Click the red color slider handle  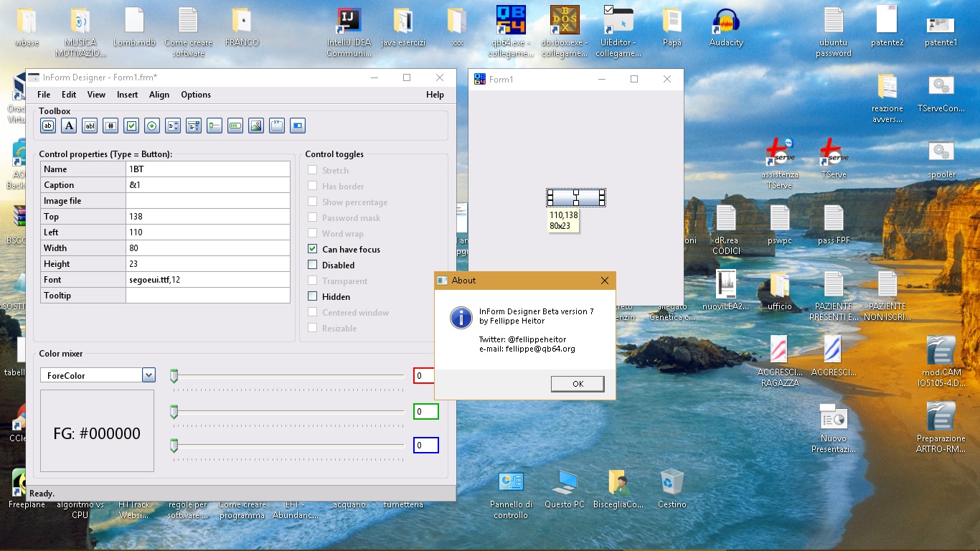point(174,376)
